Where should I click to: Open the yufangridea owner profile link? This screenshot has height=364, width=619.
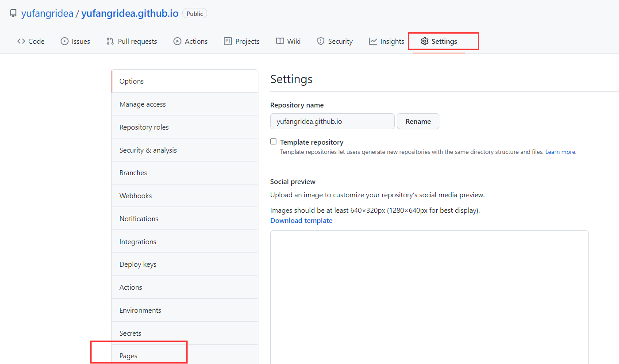tap(47, 14)
